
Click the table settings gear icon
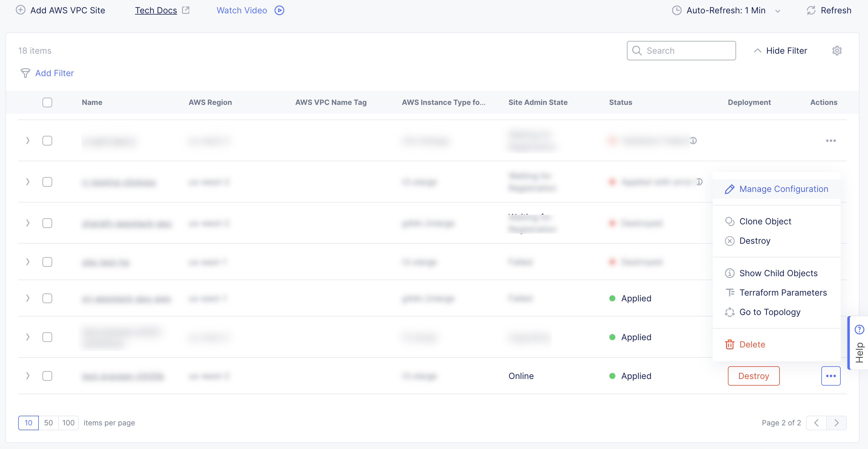click(x=837, y=51)
